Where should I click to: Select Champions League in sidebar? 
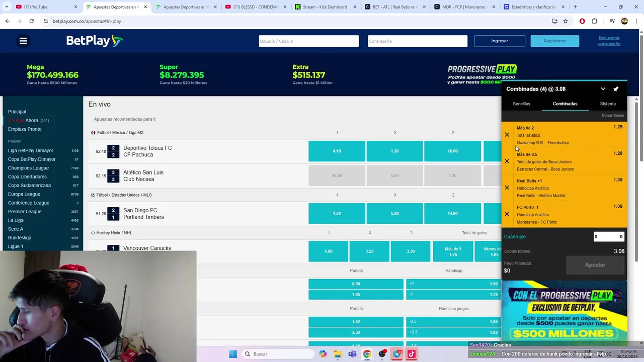point(28,168)
